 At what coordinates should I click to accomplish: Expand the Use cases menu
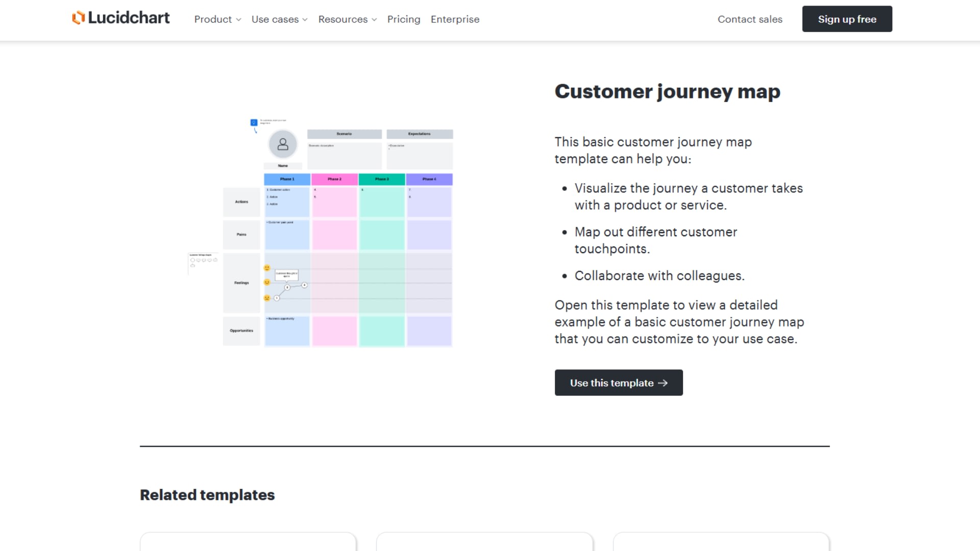(279, 19)
